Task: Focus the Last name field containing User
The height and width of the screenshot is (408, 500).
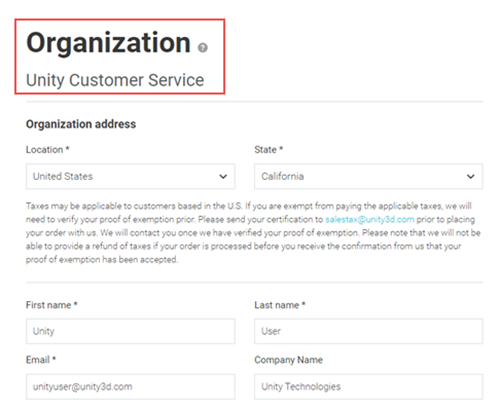Action: [368, 331]
